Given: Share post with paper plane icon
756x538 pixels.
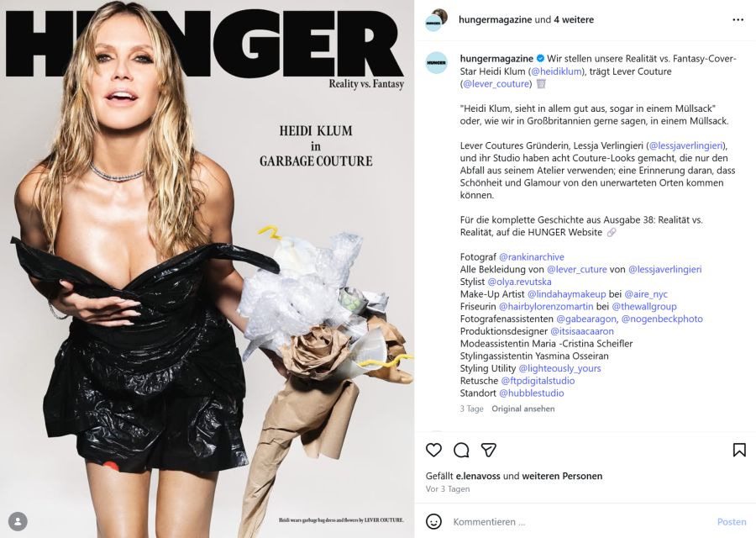Looking at the screenshot, I should coord(489,450).
